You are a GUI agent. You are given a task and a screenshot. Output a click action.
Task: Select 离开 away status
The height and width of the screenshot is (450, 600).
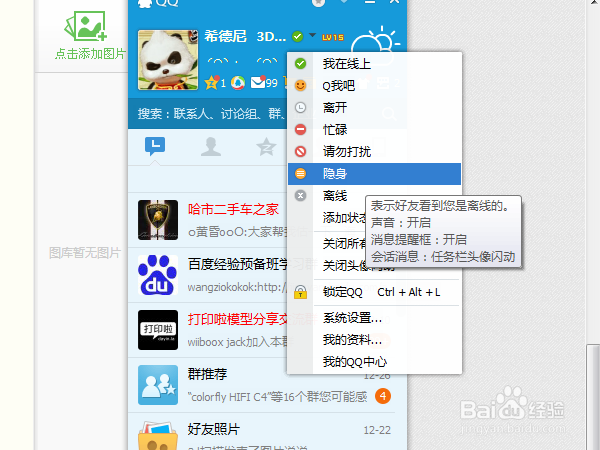tap(374, 108)
